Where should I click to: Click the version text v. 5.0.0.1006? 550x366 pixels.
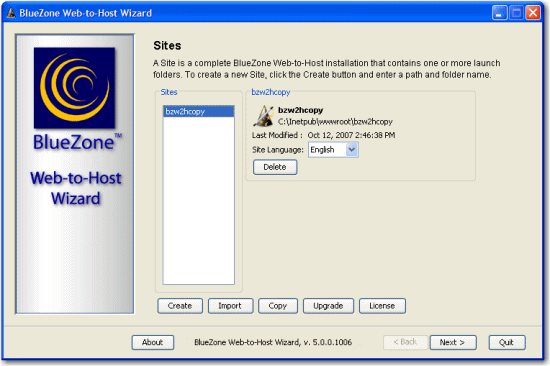pos(328,342)
